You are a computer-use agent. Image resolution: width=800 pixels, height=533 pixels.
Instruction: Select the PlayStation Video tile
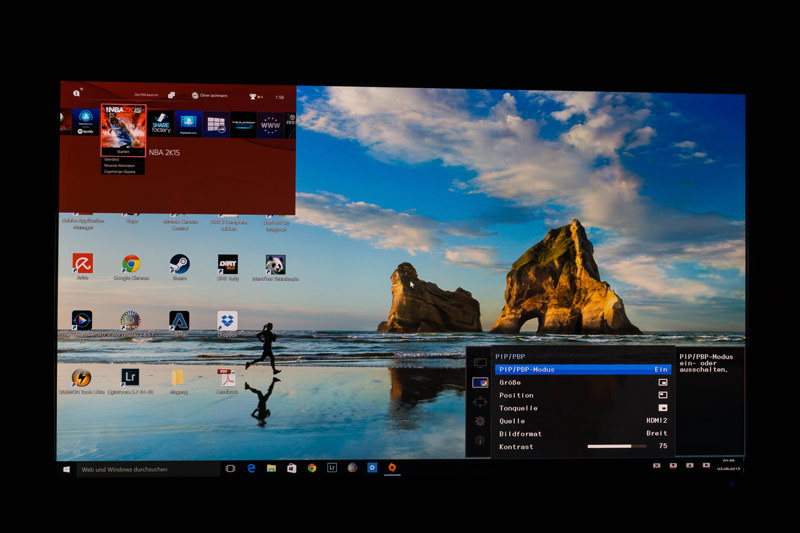188,124
